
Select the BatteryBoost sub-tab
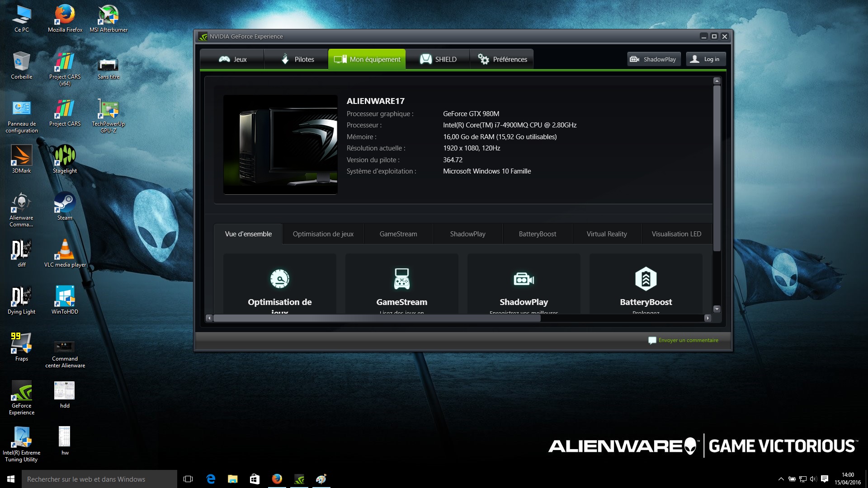[x=537, y=234]
